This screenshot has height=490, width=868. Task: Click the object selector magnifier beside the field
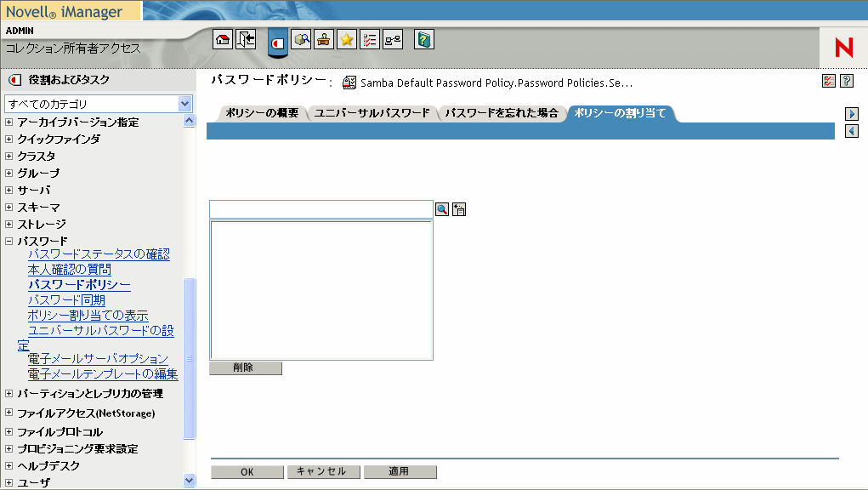pyautogui.click(x=441, y=208)
